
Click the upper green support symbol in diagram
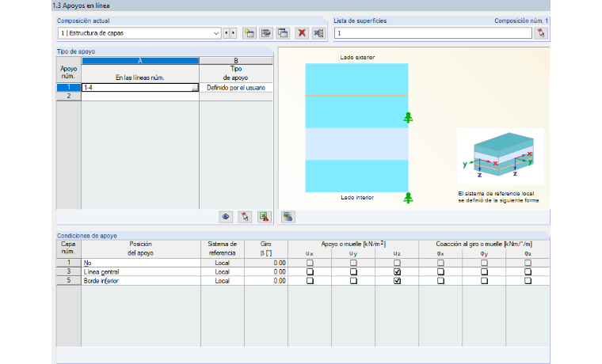tap(408, 117)
